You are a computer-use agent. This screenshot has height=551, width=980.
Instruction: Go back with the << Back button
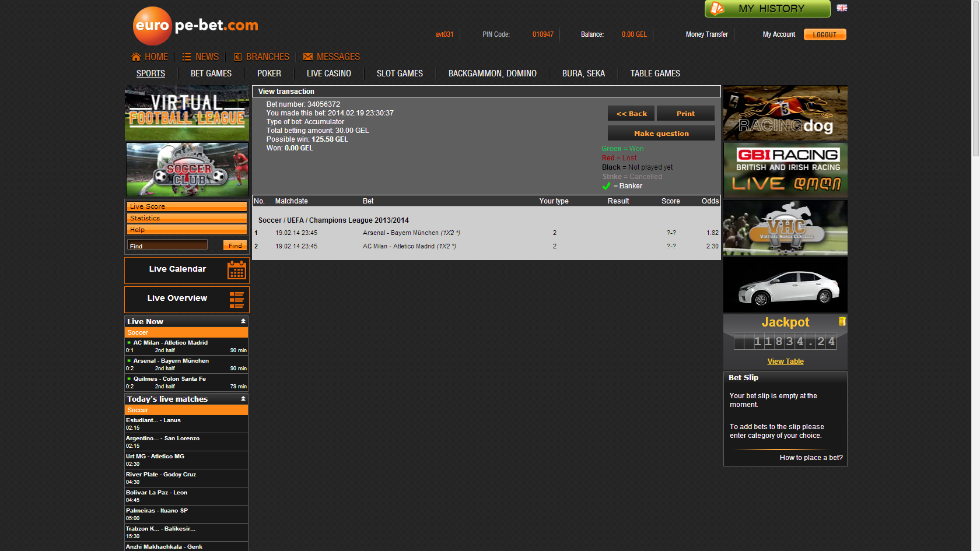(632, 114)
